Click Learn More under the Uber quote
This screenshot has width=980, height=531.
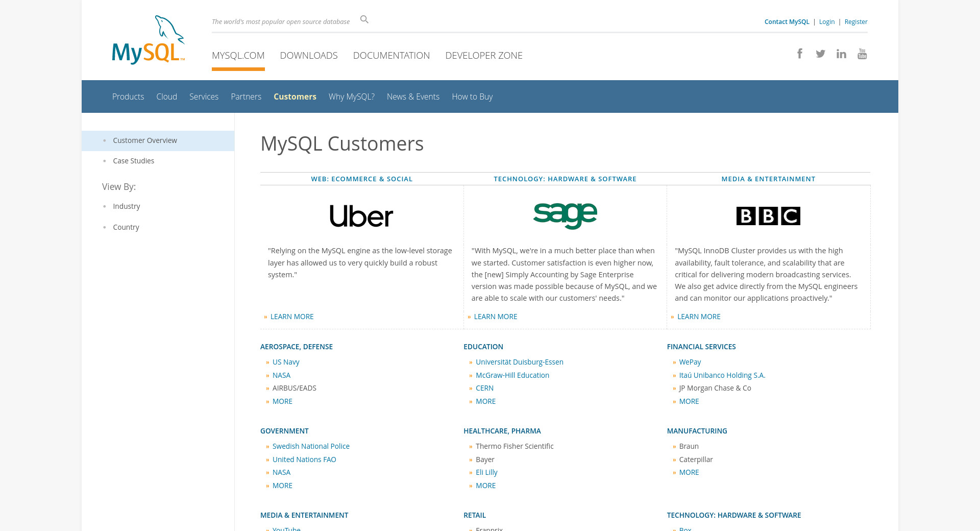coord(291,317)
